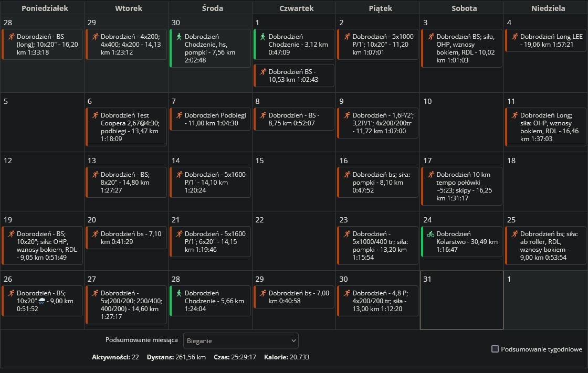Click the Niedziela column header
588x373 pixels.
545,8
